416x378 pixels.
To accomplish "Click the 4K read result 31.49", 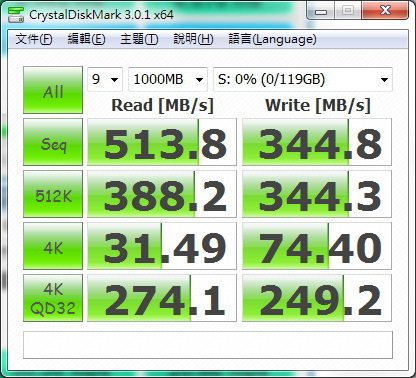I will coord(162,246).
